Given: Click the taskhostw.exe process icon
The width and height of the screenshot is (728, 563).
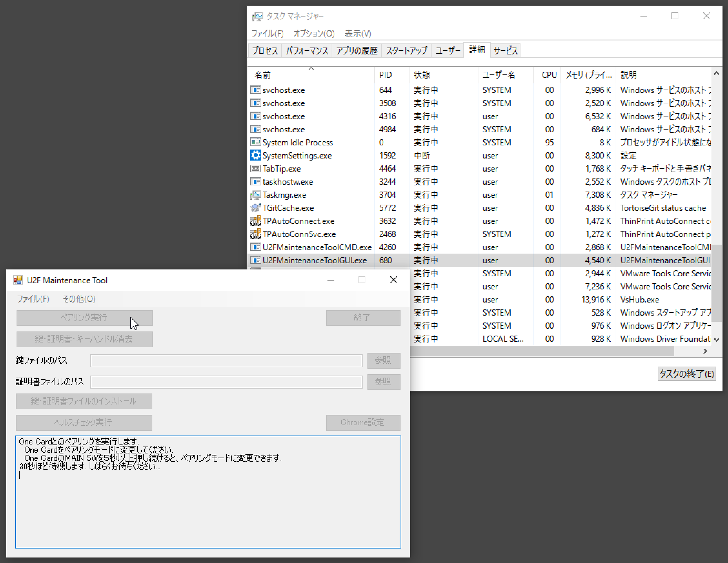Looking at the screenshot, I should (x=255, y=182).
